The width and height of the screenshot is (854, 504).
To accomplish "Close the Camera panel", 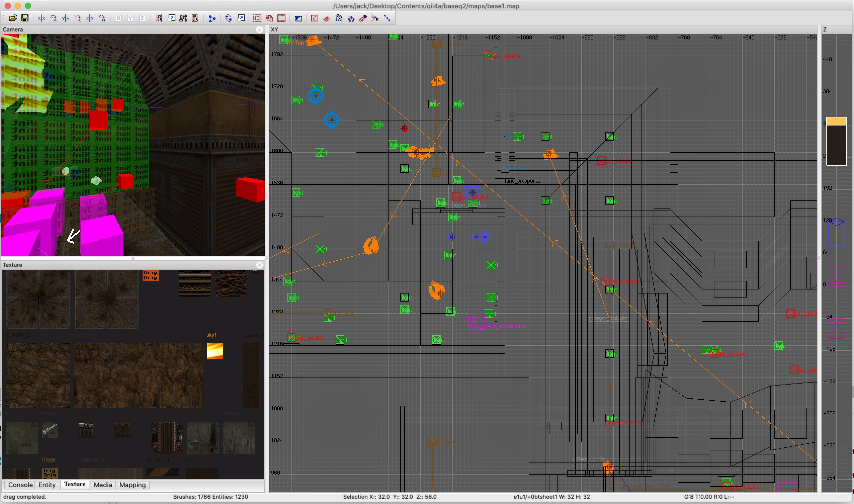I will point(260,29).
